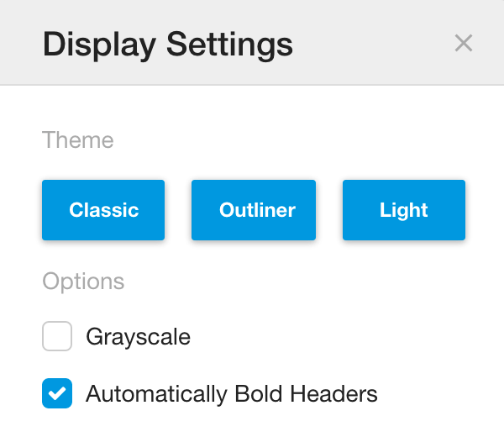504x437 pixels.
Task: Click the Grayscale option label
Action: [139, 337]
